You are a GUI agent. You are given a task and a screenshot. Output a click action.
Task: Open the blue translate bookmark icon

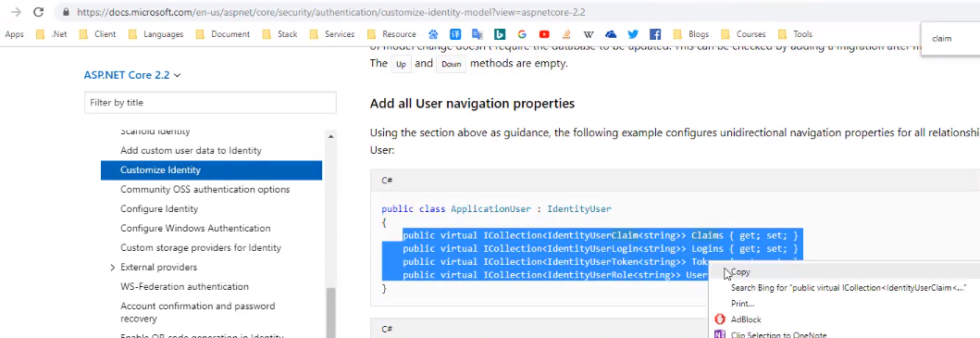pyautogui.click(x=455, y=34)
